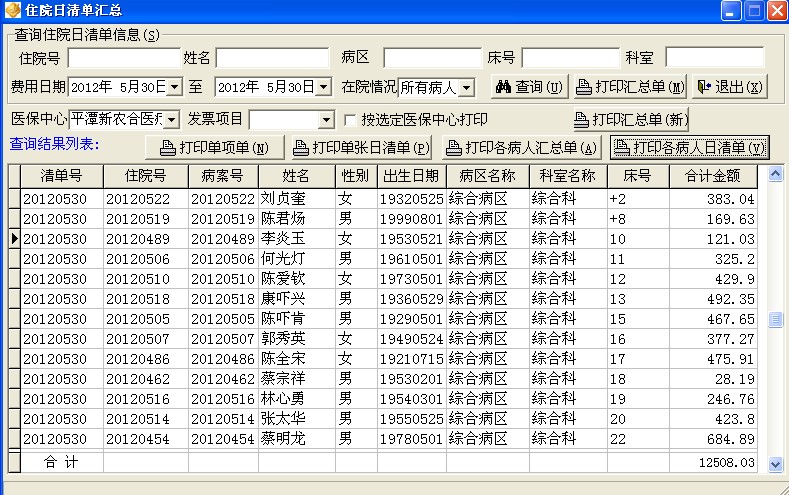Click birth date cell 19320525
789x495 pixels.
pyautogui.click(x=412, y=199)
